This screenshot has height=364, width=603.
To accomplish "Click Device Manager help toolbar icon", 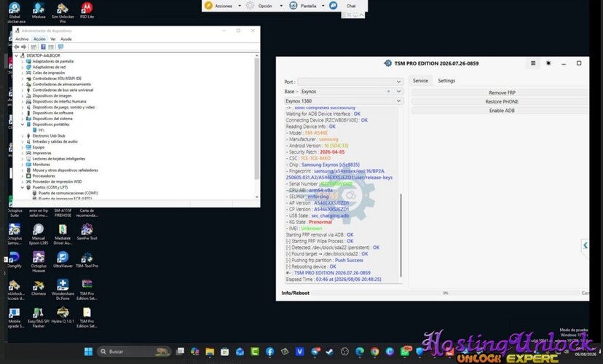I will 43,47.
